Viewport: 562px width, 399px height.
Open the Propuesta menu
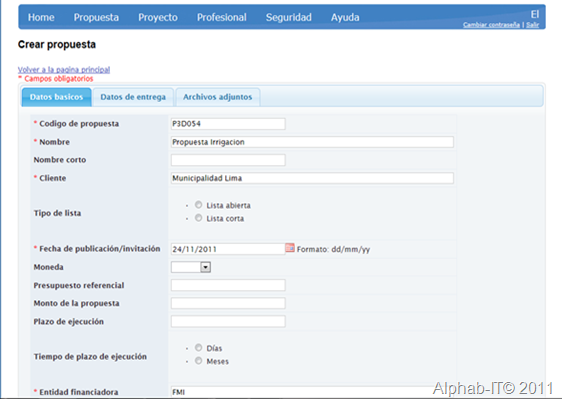click(x=96, y=17)
